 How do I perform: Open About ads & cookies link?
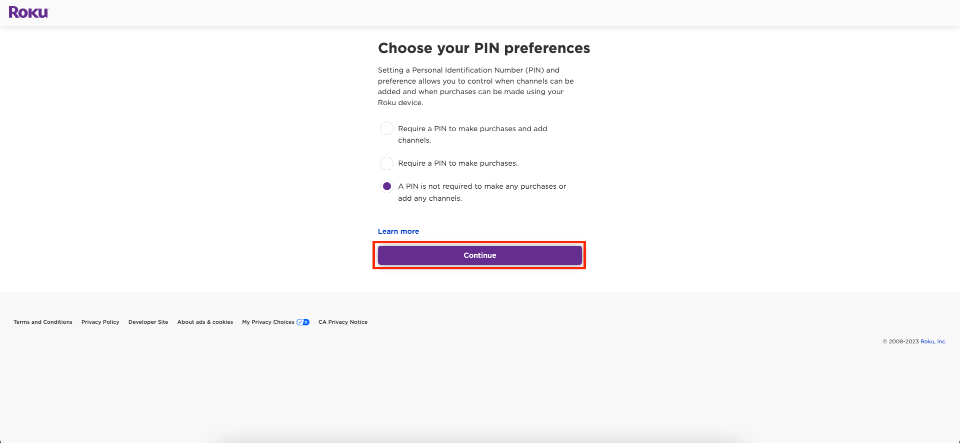tap(205, 322)
